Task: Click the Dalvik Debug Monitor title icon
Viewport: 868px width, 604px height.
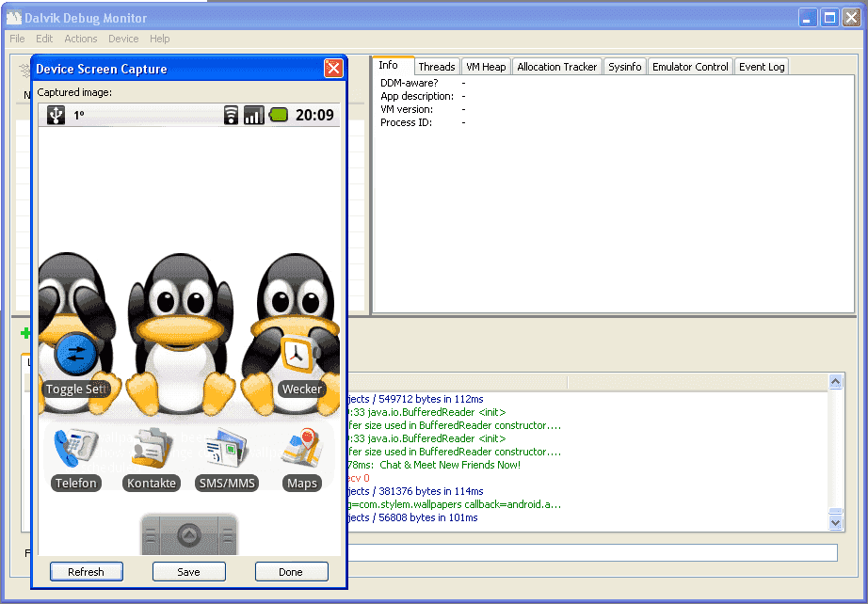Action: coord(14,18)
